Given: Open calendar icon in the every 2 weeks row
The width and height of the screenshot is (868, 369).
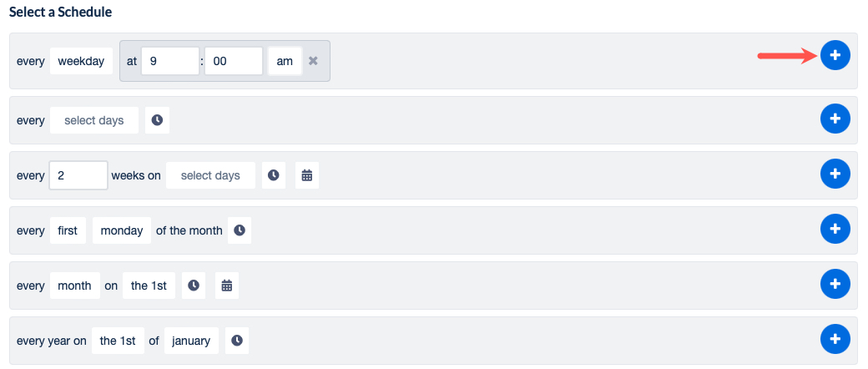Looking at the screenshot, I should 307,175.
